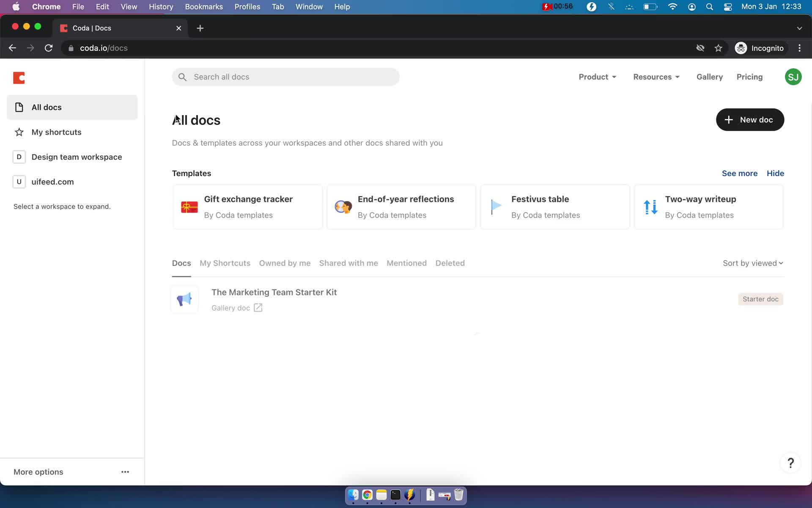Click the tracking protection eye icon in address bar
This screenshot has width=812, height=508.
(700, 48)
